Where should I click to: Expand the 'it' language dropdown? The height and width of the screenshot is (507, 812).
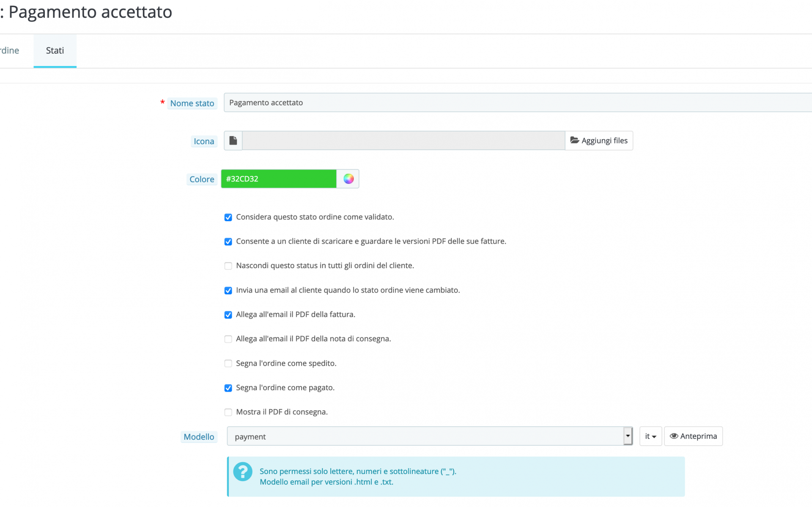(x=650, y=436)
